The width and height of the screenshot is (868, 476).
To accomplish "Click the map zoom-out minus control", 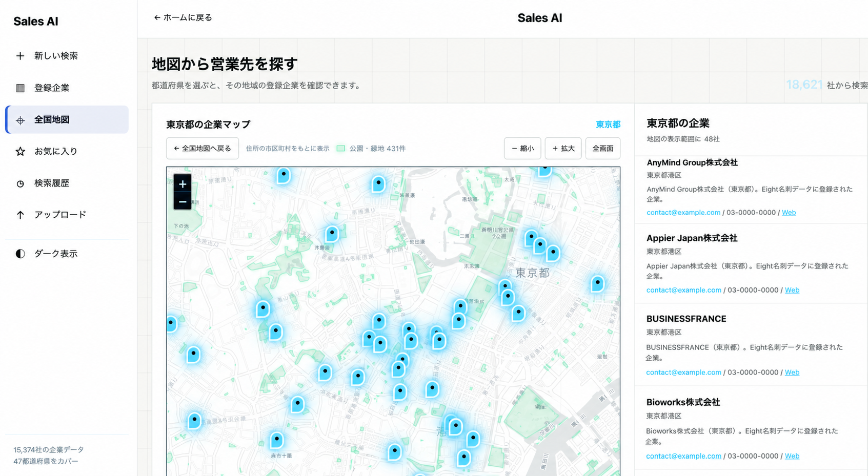I will (183, 201).
